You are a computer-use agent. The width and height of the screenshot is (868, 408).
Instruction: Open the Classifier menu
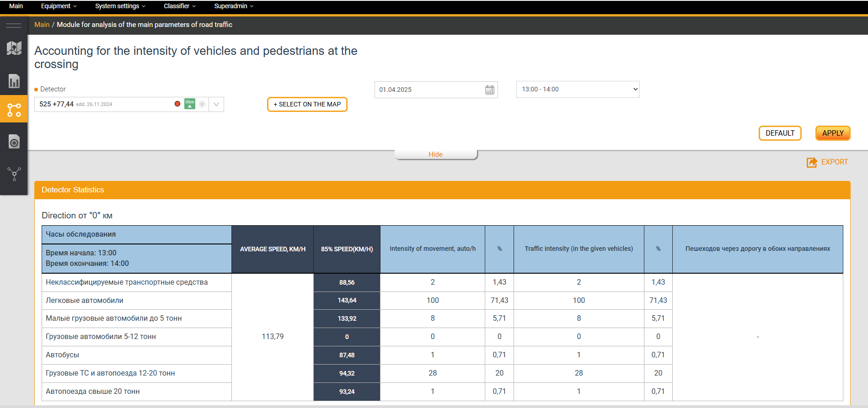pos(180,6)
